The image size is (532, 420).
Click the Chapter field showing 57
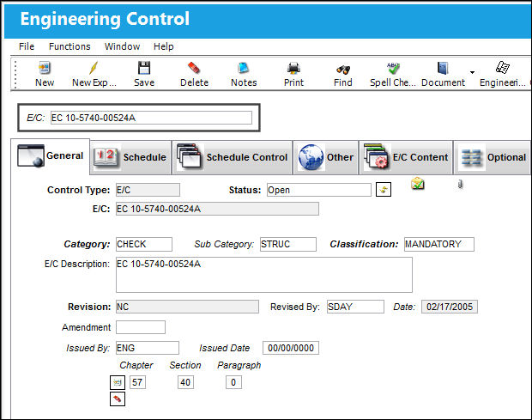click(137, 382)
